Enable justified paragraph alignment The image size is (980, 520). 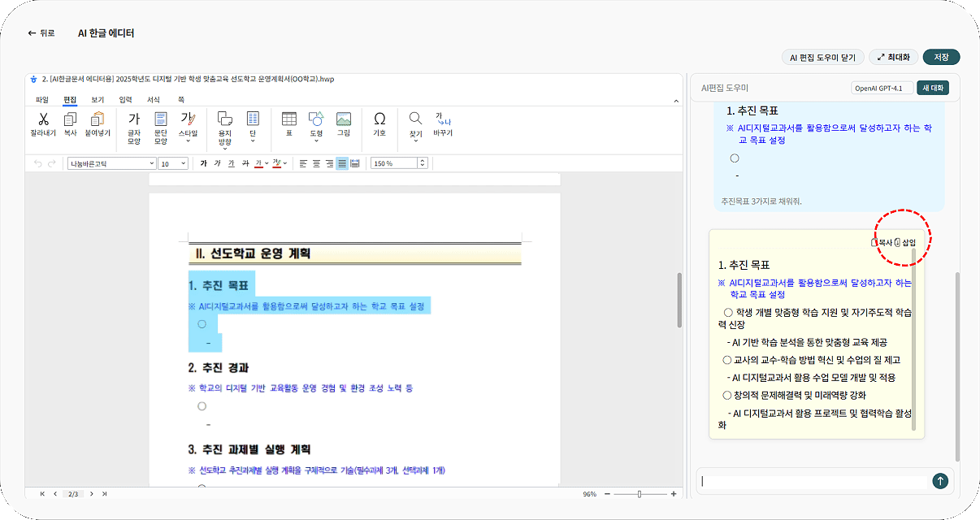click(x=342, y=163)
